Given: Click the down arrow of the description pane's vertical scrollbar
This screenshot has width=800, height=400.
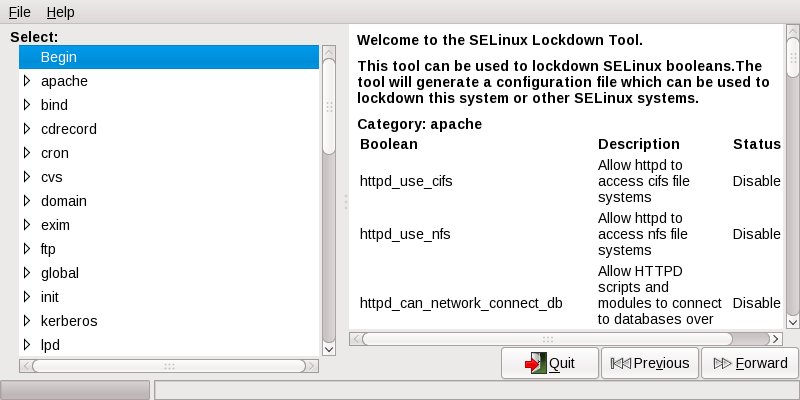Looking at the screenshot, I should tap(792, 321).
